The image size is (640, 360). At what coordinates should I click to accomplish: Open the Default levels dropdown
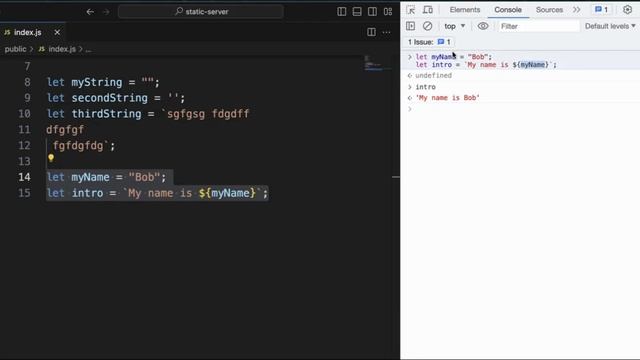coord(610,26)
